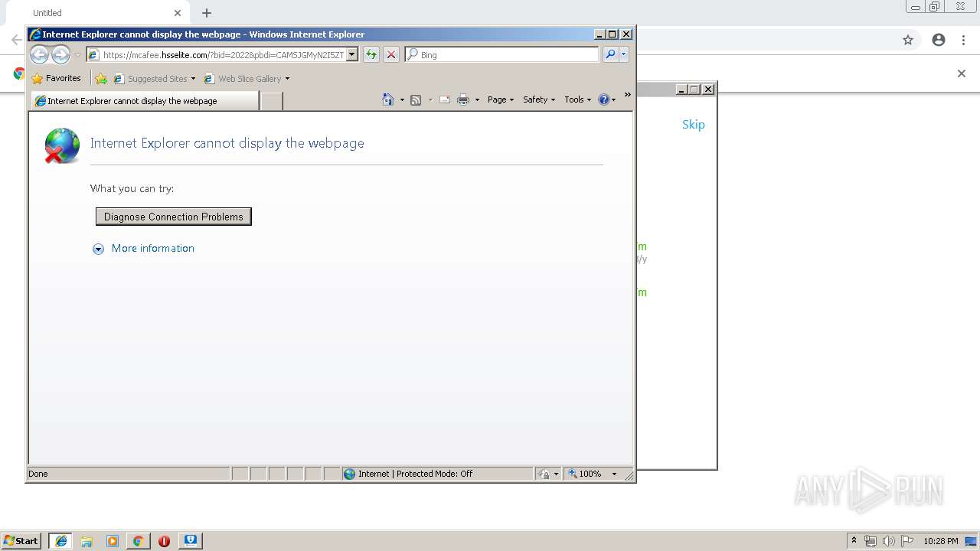Switch to Chrome taskbar icon

(138, 541)
